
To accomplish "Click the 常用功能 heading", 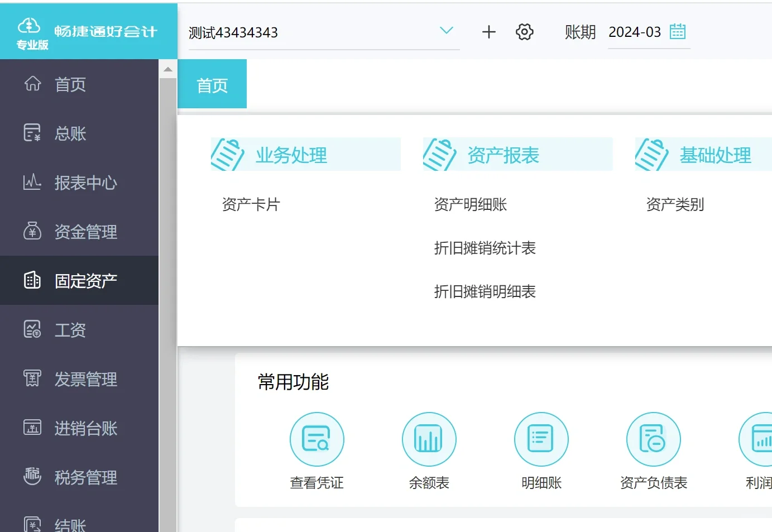I will (294, 382).
